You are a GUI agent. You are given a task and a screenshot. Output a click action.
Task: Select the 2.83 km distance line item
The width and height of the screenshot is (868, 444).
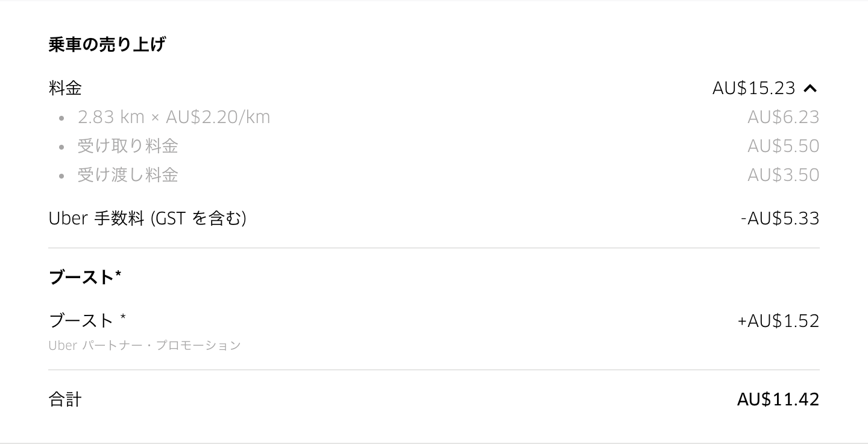click(174, 117)
